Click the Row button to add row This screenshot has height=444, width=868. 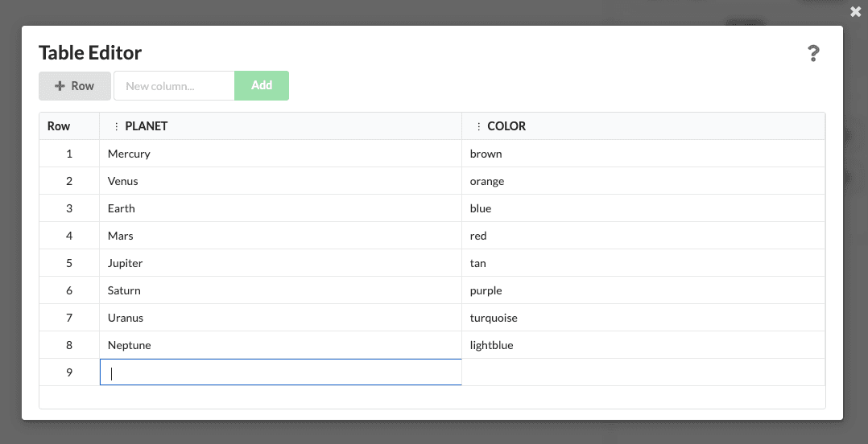pos(75,86)
